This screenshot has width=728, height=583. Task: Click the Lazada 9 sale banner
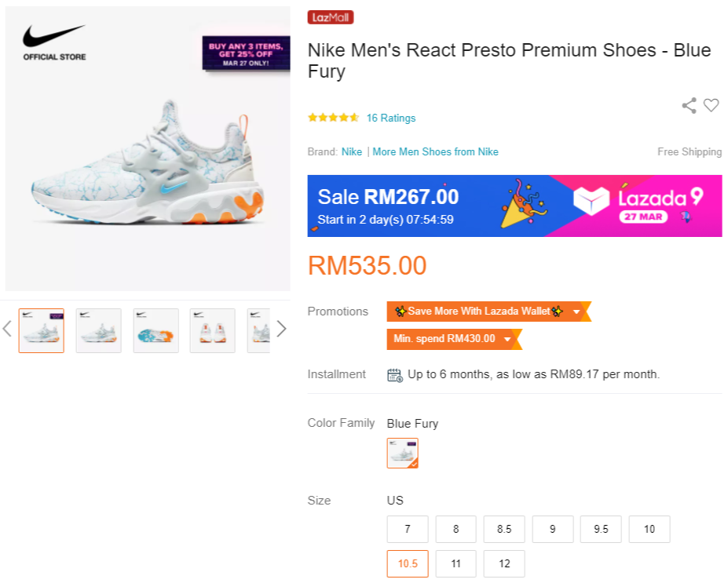coord(514,206)
